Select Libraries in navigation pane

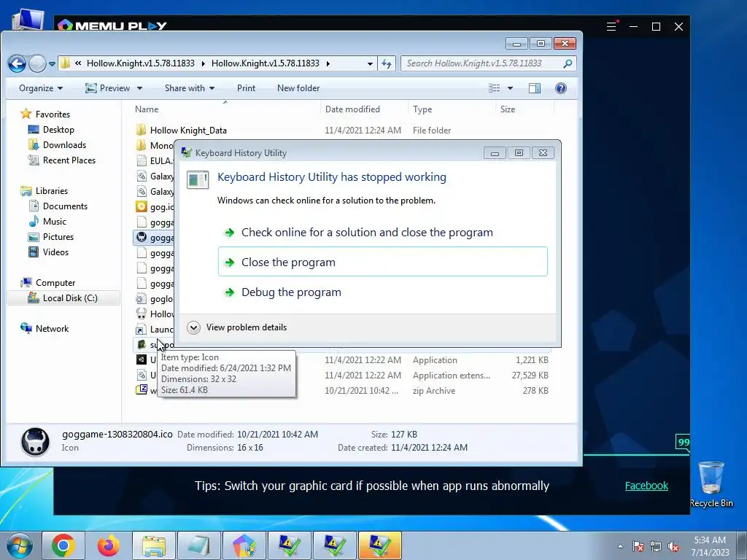(x=52, y=191)
